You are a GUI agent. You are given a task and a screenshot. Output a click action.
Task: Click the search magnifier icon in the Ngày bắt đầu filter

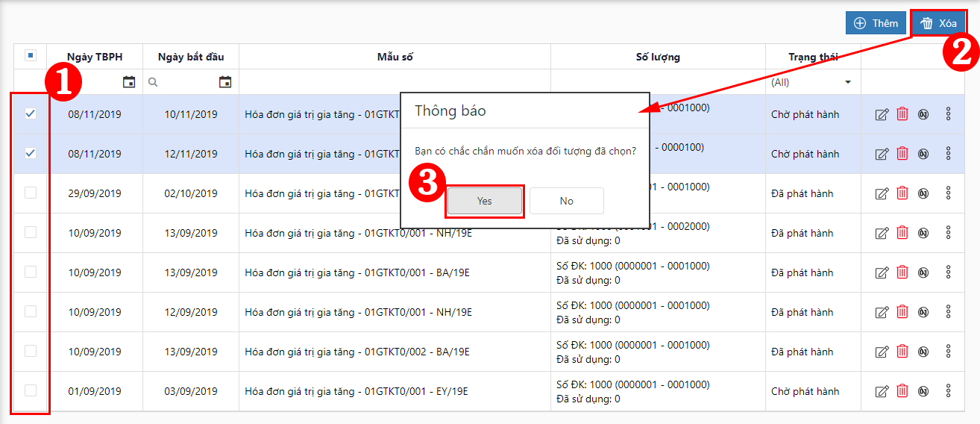(x=153, y=82)
